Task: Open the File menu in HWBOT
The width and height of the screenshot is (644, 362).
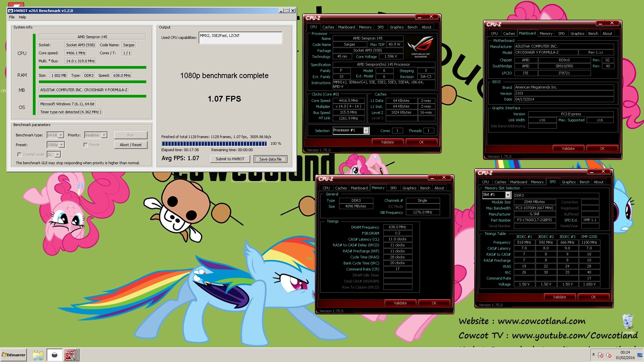Action: (x=12, y=17)
